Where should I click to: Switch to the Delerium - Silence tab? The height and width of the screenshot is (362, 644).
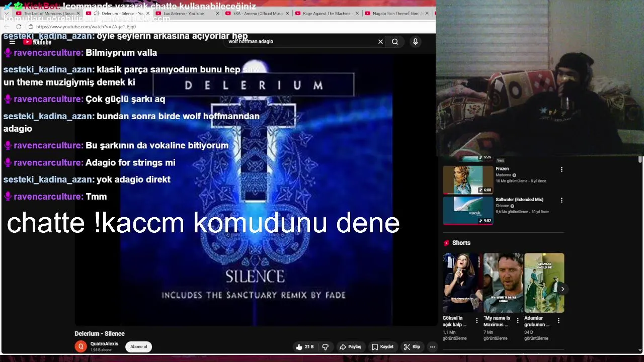118,14
